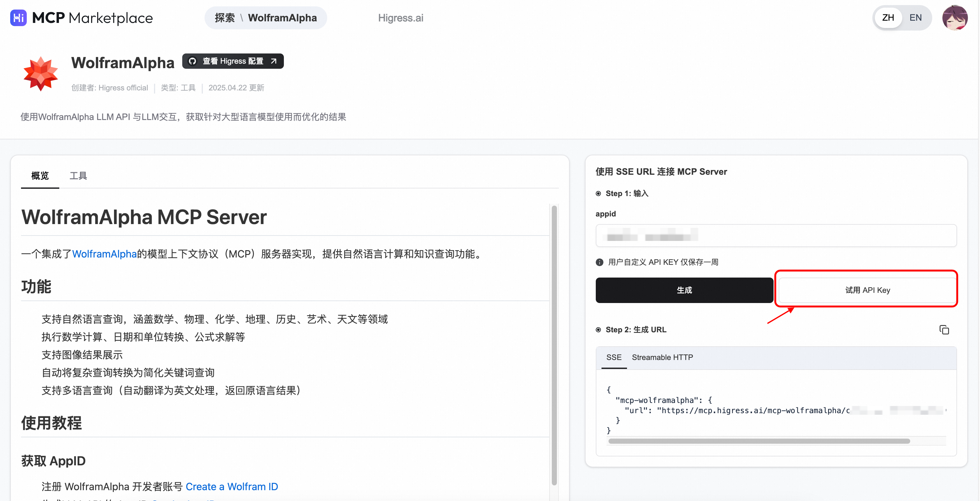
Task: Select the 概览 tab
Action: pyautogui.click(x=40, y=176)
